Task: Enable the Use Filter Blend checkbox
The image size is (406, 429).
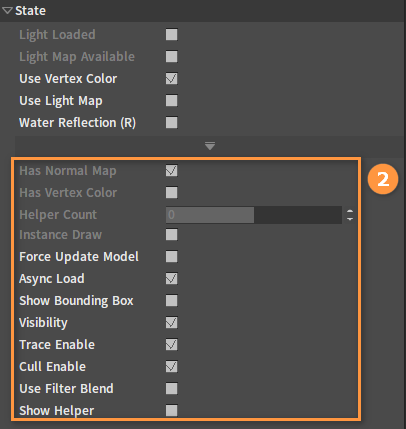Action: [171, 389]
